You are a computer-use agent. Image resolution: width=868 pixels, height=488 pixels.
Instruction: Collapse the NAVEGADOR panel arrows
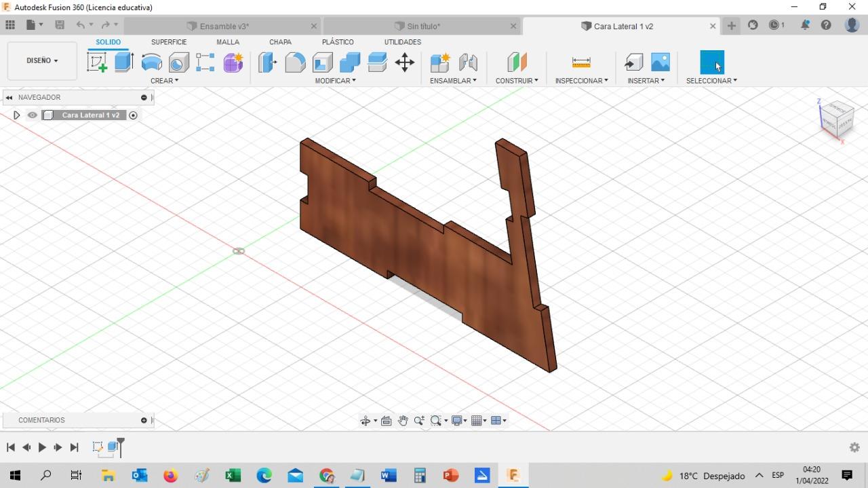pos(9,98)
